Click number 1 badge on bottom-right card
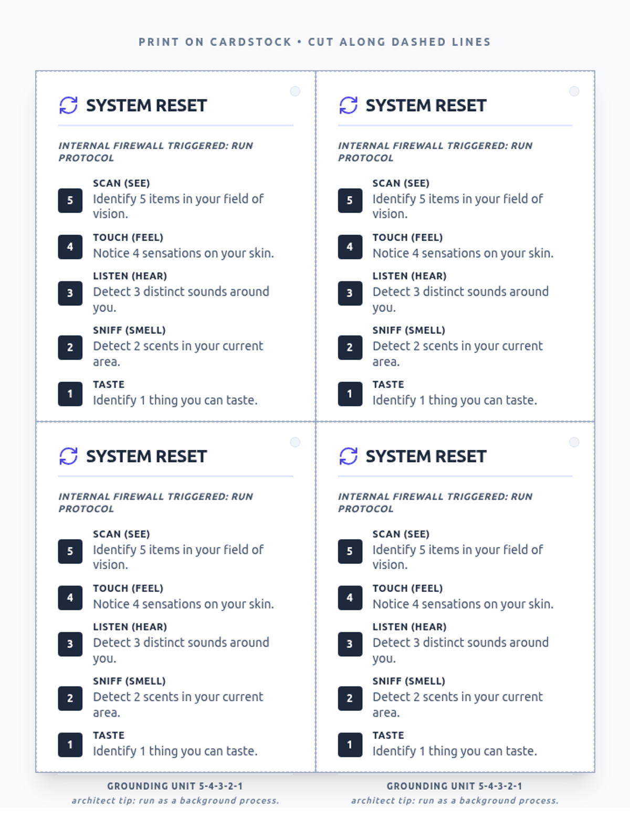Image resolution: width=630 pixels, height=840 pixels. (x=350, y=745)
